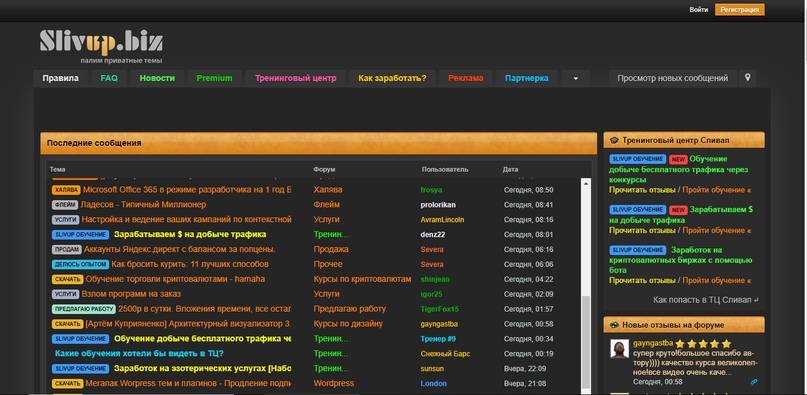Image resolution: width=807 pixels, height=395 pixels.
Task: Click the map pin icon in navbar
Action: [x=748, y=78]
